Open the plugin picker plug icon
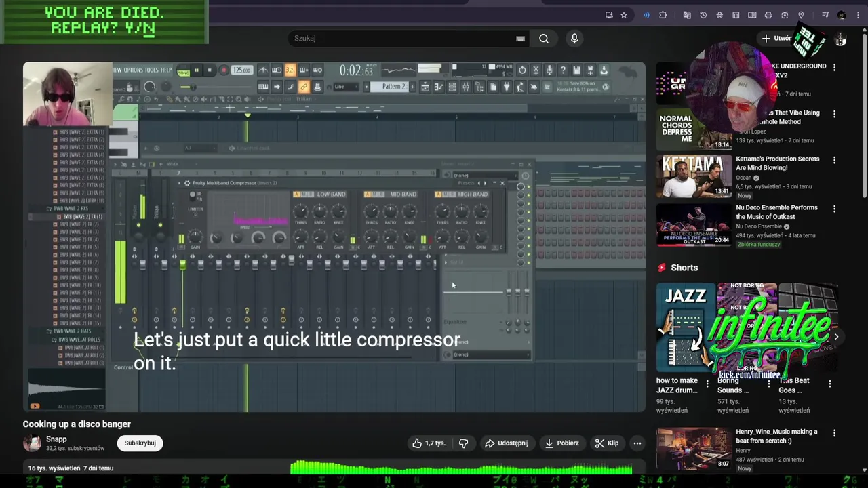 click(507, 87)
